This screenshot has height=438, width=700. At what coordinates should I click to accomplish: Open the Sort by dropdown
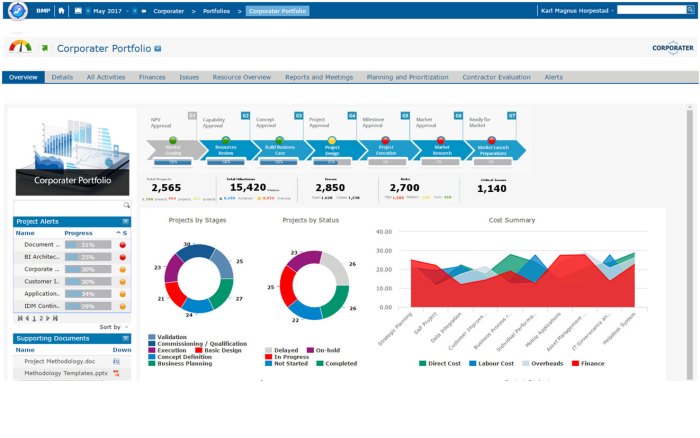[x=113, y=327]
